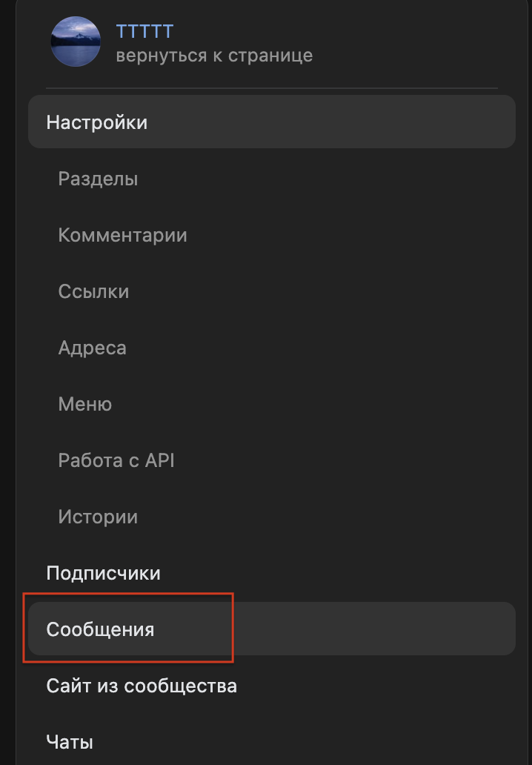
Task: Go to the Чаты section
Action: point(70,741)
